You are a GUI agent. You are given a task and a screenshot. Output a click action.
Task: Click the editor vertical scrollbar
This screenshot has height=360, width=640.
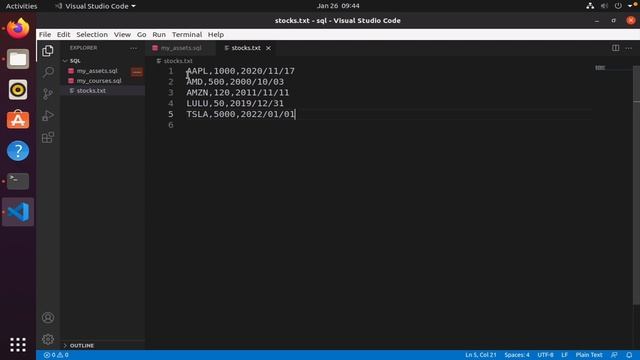click(x=636, y=184)
